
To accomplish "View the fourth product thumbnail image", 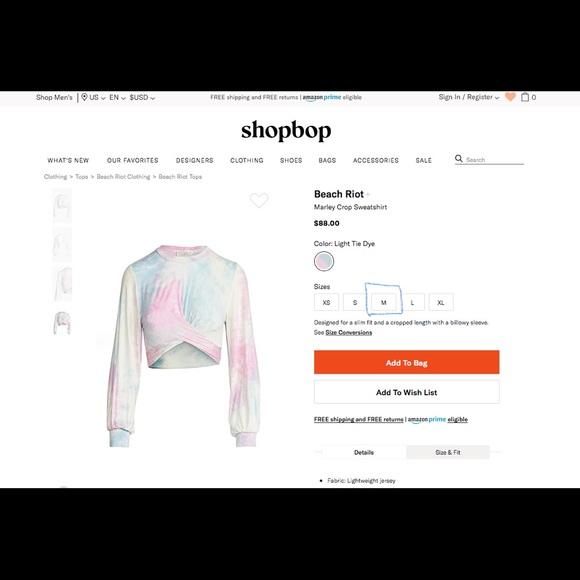I will point(62,323).
